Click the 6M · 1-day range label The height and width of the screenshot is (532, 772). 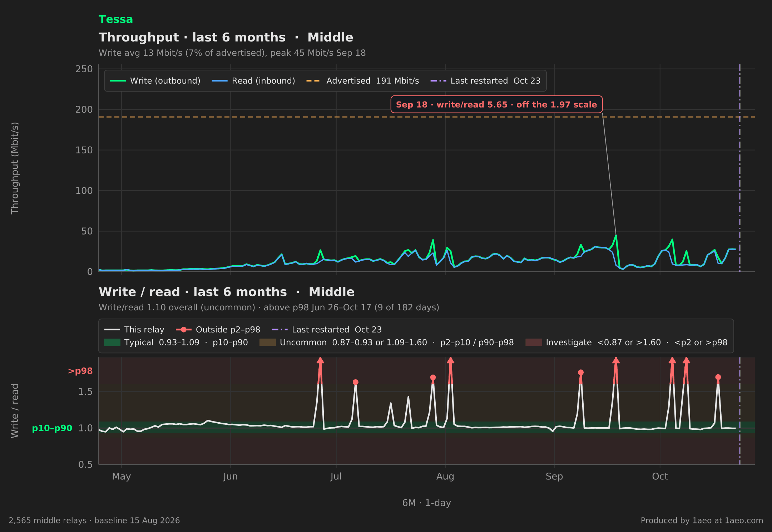(x=427, y=503)
